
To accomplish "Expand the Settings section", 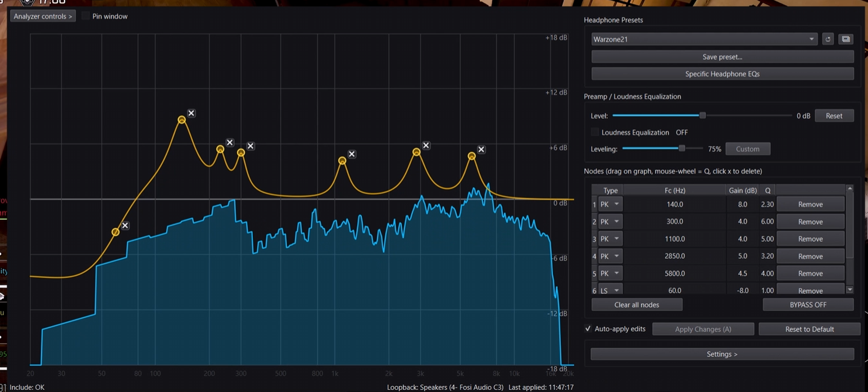I will (722, 354).
